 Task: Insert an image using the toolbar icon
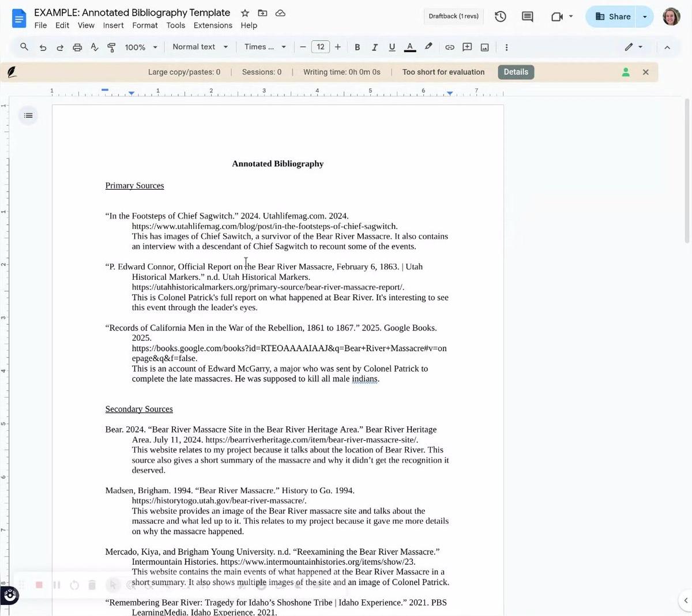point(484,47)
